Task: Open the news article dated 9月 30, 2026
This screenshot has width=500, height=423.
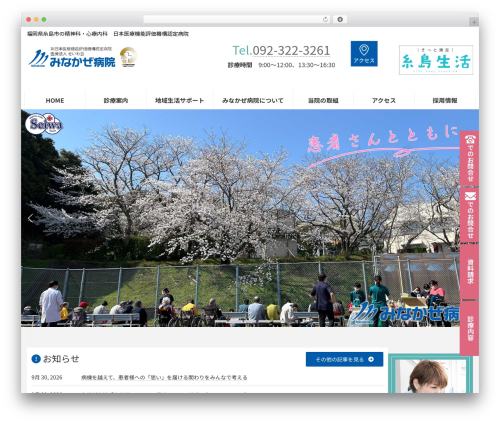Action: click(164, 377)
